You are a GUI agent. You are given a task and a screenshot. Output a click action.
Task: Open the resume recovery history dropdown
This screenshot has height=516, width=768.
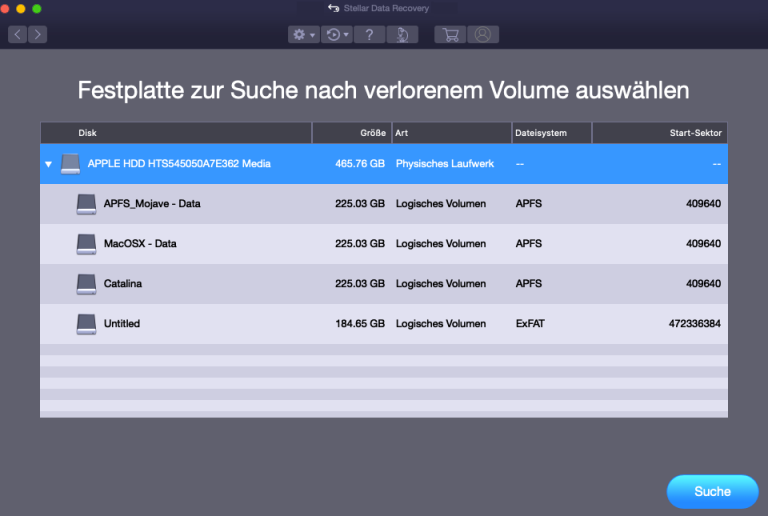tap(337, 34)
